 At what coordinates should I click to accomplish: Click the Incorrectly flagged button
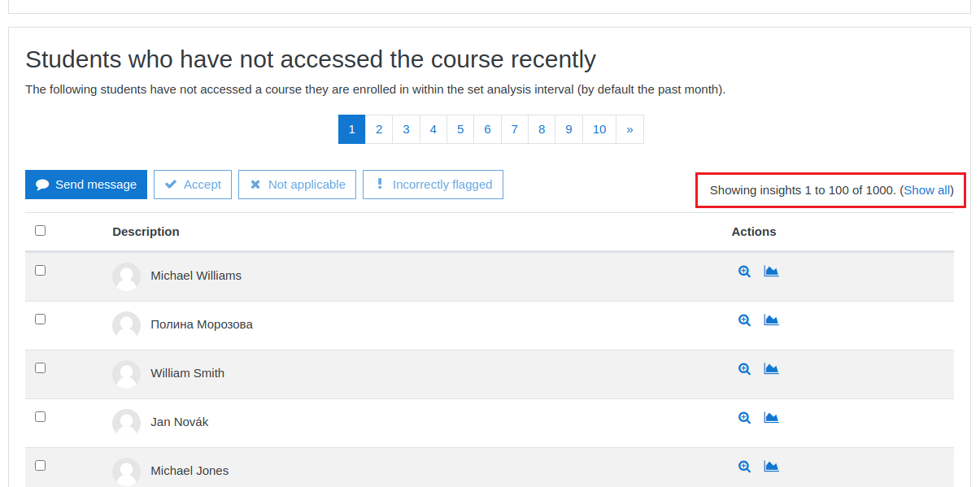pyautogui.click(x=433, y=185)
